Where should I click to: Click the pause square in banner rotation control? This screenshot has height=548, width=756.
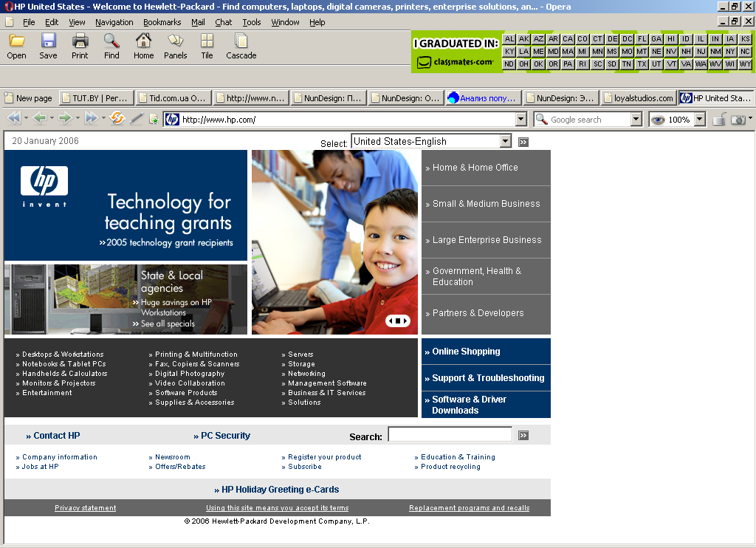[x=398, y=321]
